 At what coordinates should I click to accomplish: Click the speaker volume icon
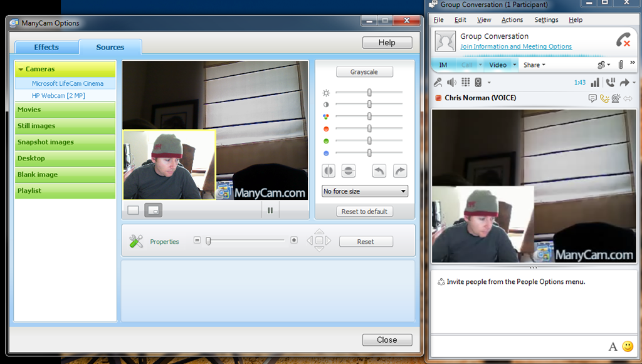point(451,83)
